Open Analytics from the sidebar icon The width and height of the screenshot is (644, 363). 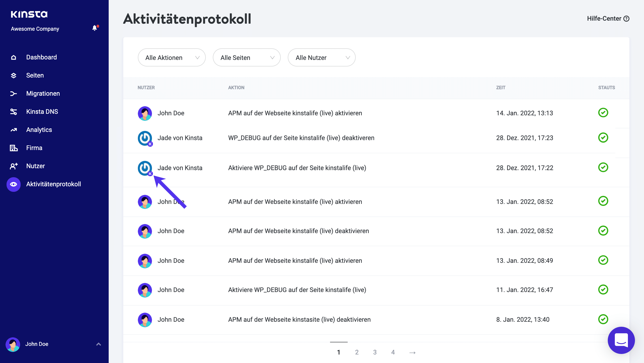13,130
